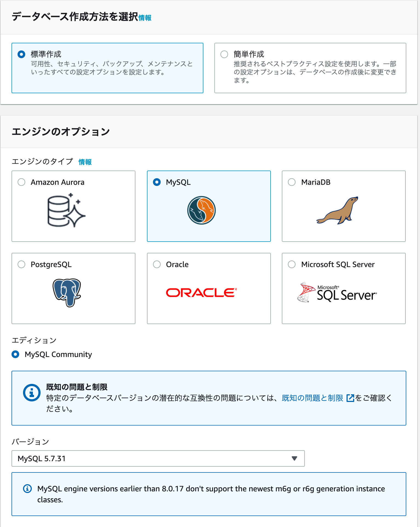The width and height of the screenshot is (420, 527).
Task: Click the エンジンのオプション section heading
Action: click(61, 132)
